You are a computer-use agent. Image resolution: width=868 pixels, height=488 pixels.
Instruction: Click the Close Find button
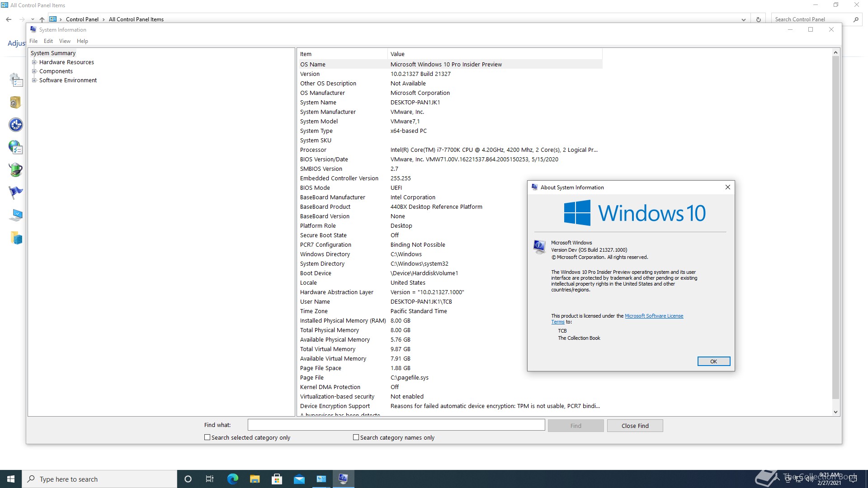(x=635, y=426)
